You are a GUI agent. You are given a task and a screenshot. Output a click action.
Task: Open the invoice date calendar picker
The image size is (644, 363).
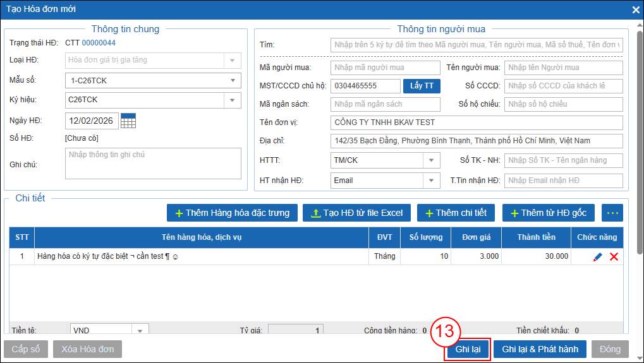coord(128,120)
